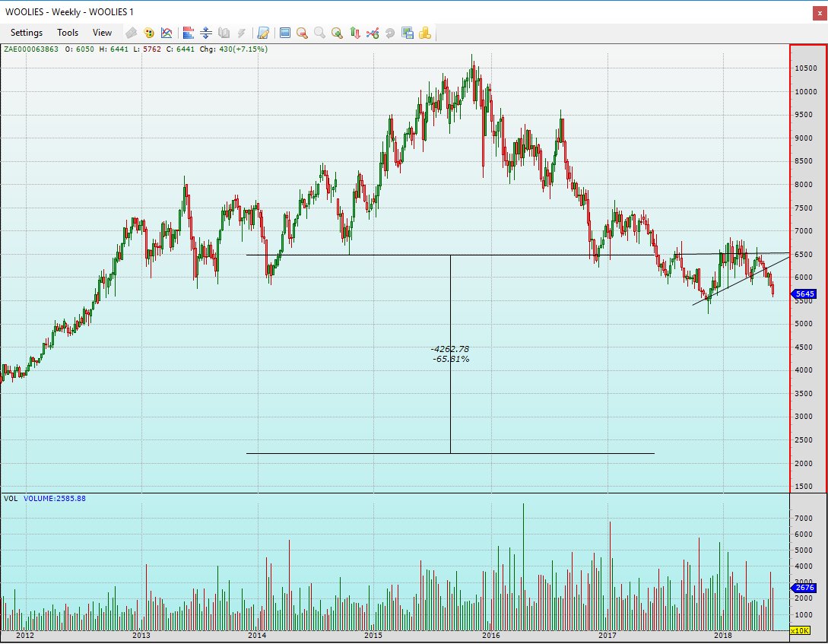
Task: Click the zoom in magnifier icon
Action: point(337,33)
